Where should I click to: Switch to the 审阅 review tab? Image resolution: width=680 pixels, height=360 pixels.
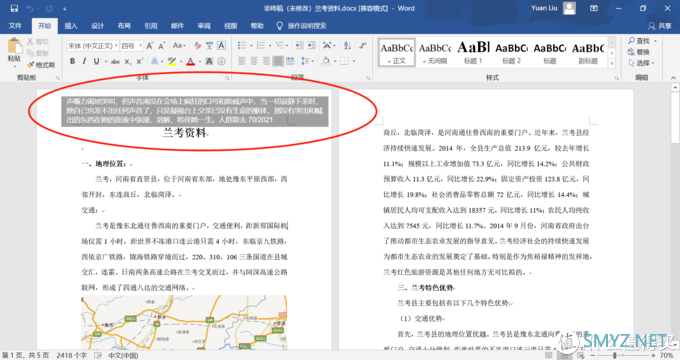point(204,26)
